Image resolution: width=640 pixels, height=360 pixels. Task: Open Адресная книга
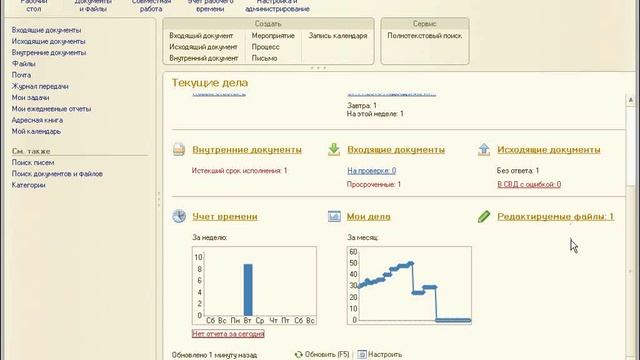click(x=37, y=120)
